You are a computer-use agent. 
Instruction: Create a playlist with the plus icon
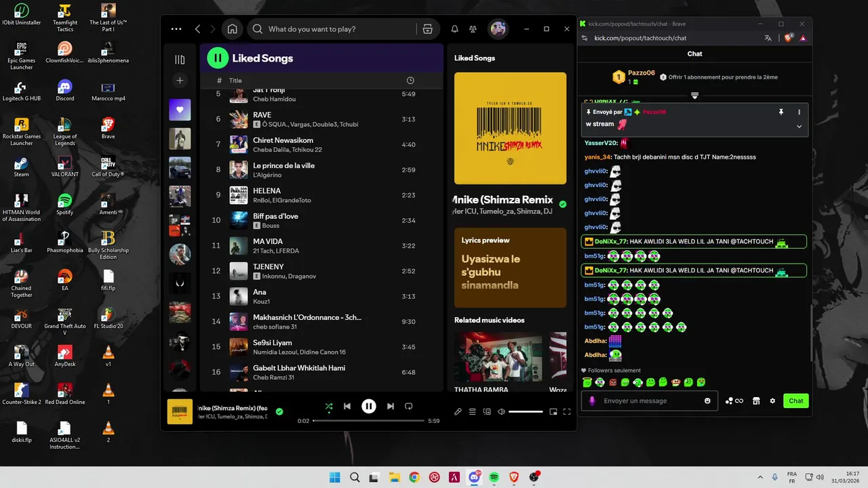[x=180, y=81]
